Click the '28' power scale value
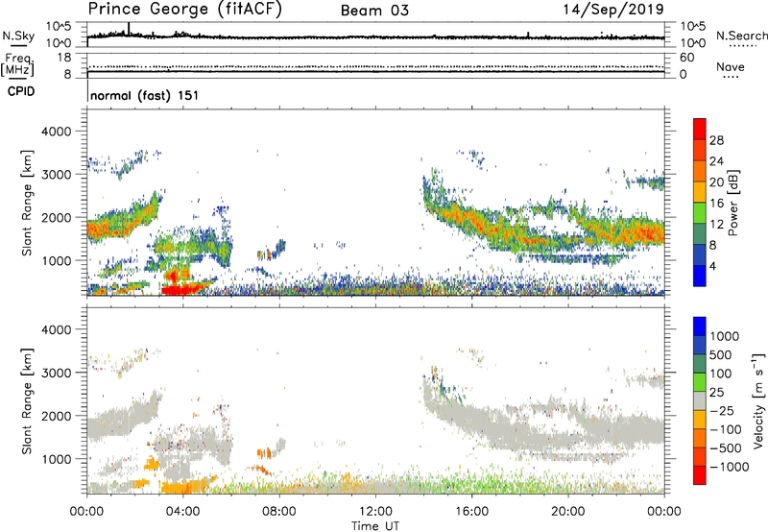Viewport: 768px width, 532px height. coord(716,140)
